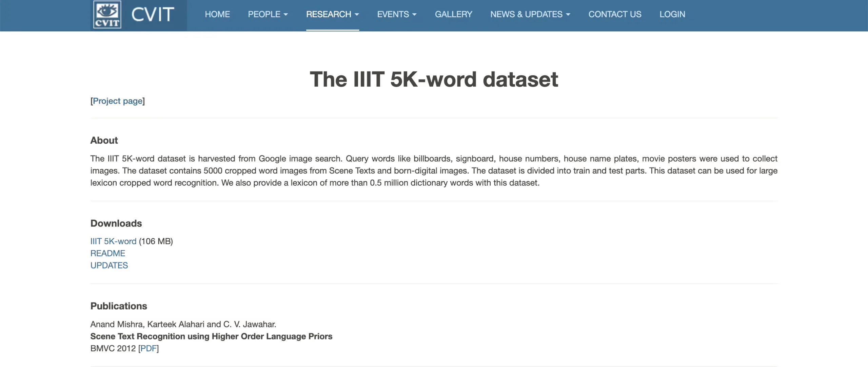Click the 'About' heading
The height and width of the screenshot is (367, 868).
(104, 140)
